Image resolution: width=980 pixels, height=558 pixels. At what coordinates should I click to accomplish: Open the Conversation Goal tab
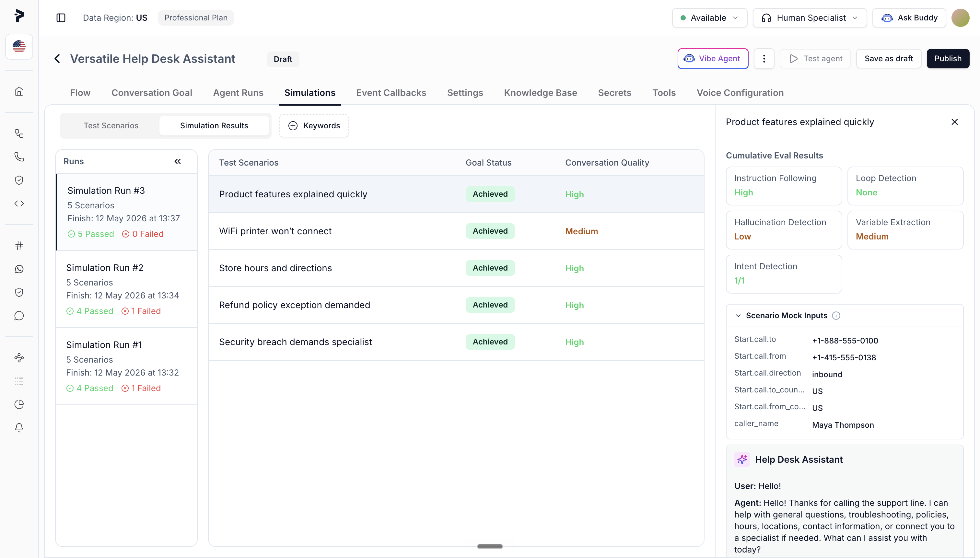[x=152, y=93]
